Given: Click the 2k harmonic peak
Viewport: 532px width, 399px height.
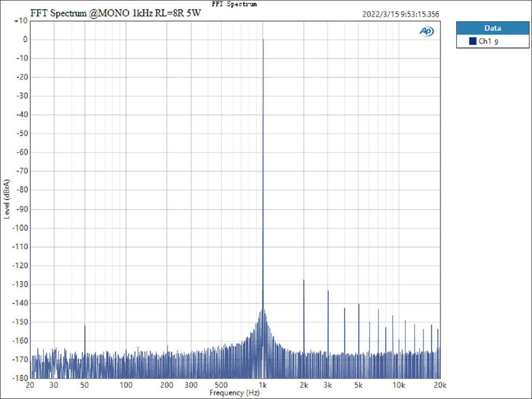Looking at the screenshot, I should pos(304,280).
